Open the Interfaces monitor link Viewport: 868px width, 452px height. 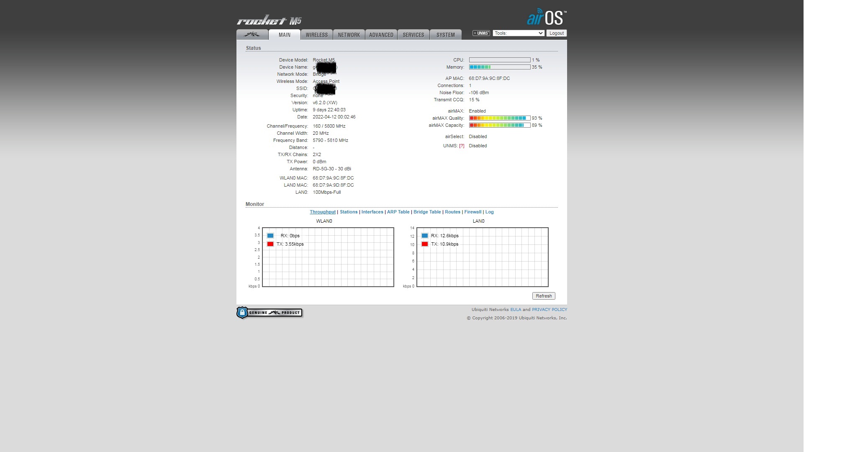(372, 212)
